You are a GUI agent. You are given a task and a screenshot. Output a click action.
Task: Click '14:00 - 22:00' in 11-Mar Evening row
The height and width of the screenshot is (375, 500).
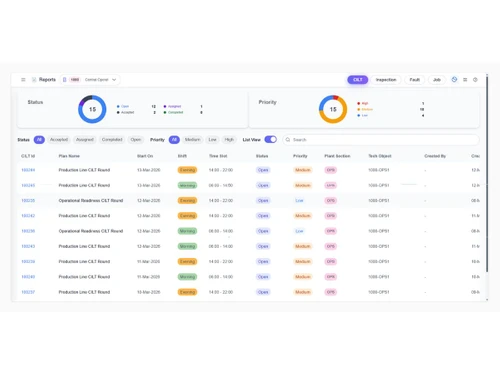[221, 262]
